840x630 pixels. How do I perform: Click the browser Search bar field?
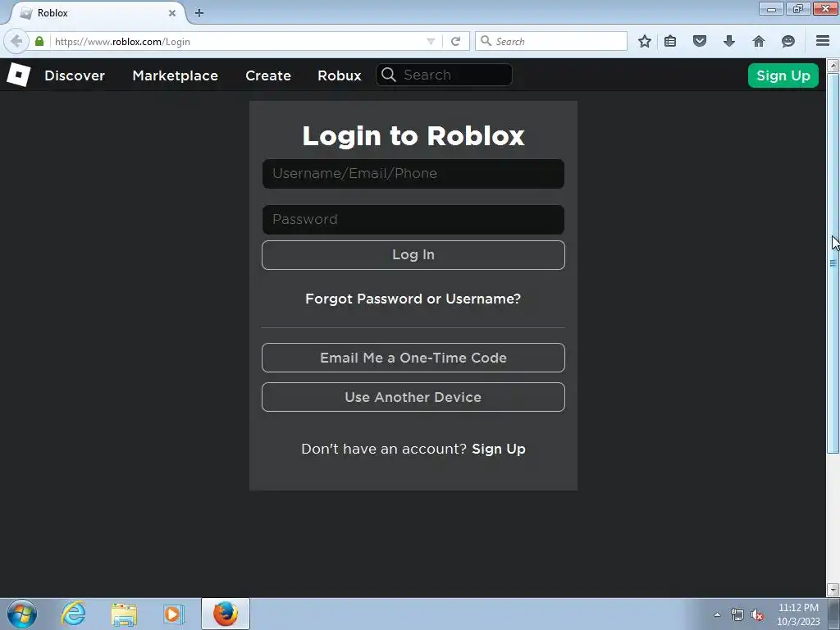click(x=551, y=41)
